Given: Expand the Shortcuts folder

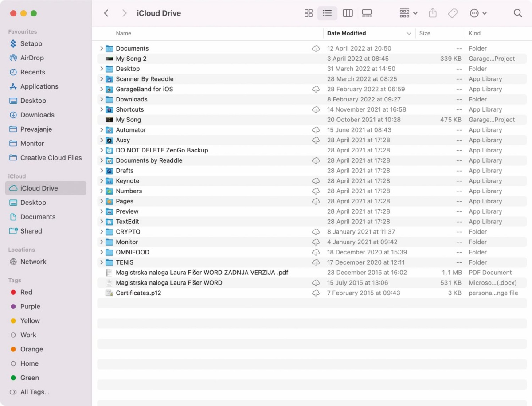Looking at the screenshot, I should (x=102, y=109).
